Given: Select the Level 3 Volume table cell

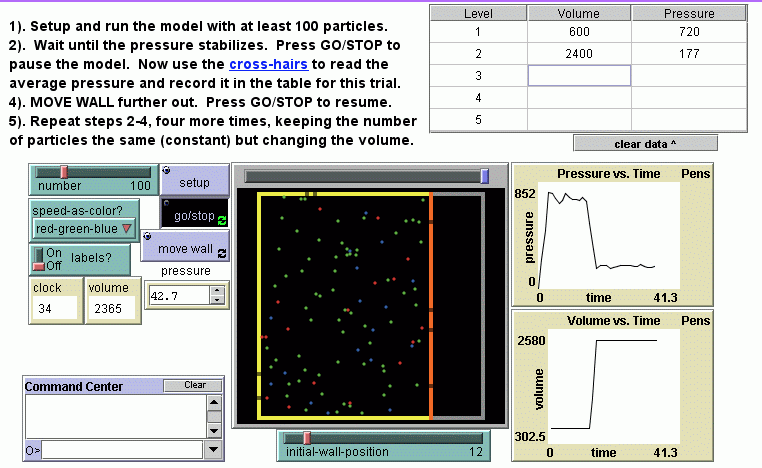Looking at the screenshot, I should [x=579, y=76].
